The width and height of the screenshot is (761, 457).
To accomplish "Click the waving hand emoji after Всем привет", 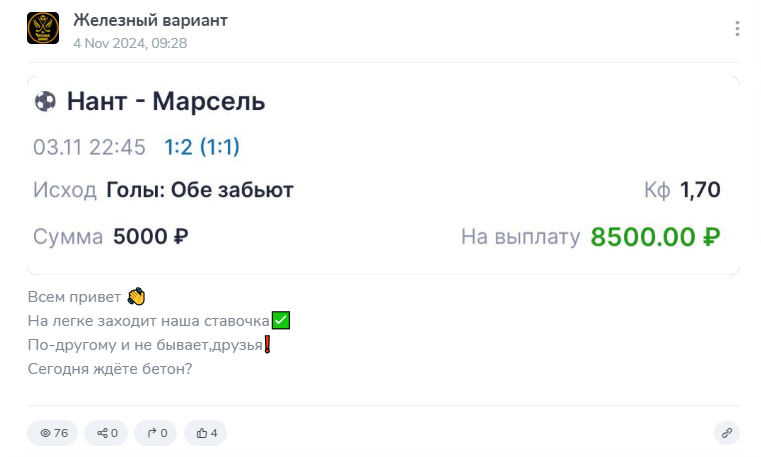I will (x=137, y=296).
